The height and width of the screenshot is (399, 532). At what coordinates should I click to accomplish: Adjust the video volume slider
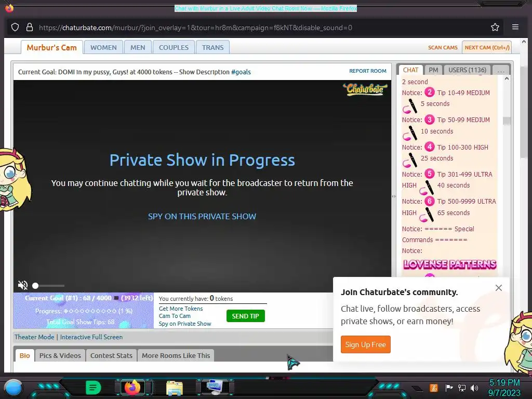pyautogui.click(x=48, y=286)
